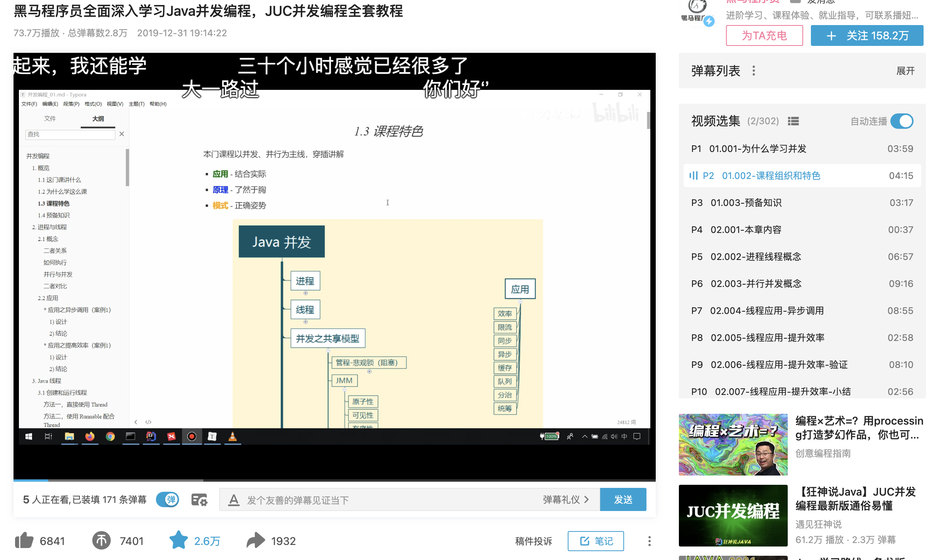Screen dimensions: 934x560
Task: Expand the danmaku list via 展开
Action: click(905, 71)
